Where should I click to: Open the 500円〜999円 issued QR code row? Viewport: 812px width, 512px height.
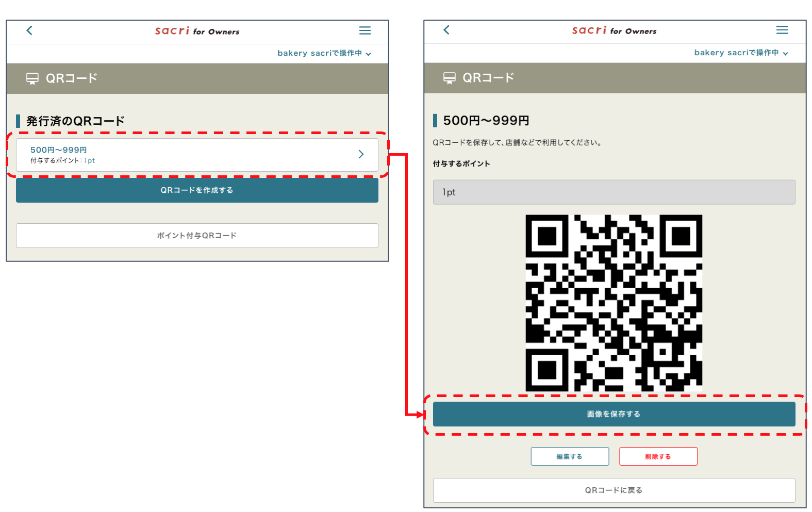[197, 155]
